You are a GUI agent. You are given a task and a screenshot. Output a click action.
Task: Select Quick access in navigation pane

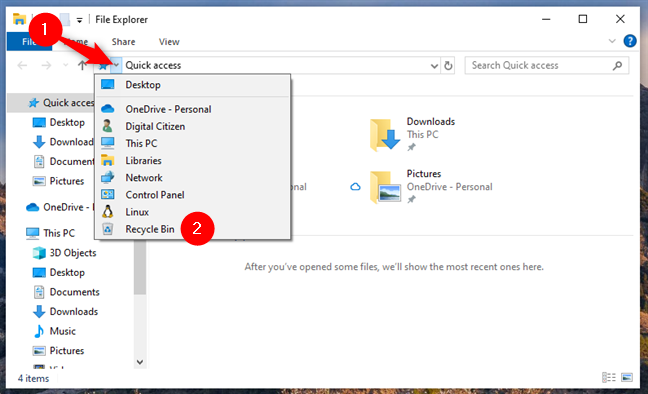pos(51,103)
